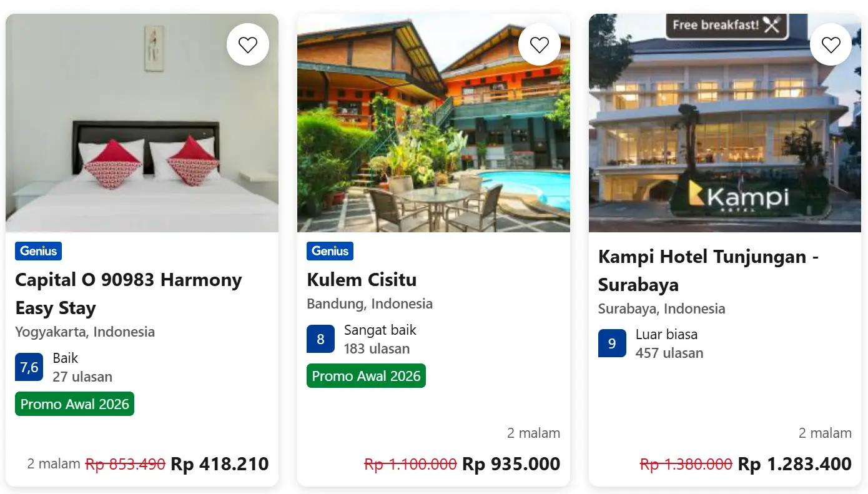868x494 pixels.
Task: Click the 8 rating score badge
Action: click(320, 339)
